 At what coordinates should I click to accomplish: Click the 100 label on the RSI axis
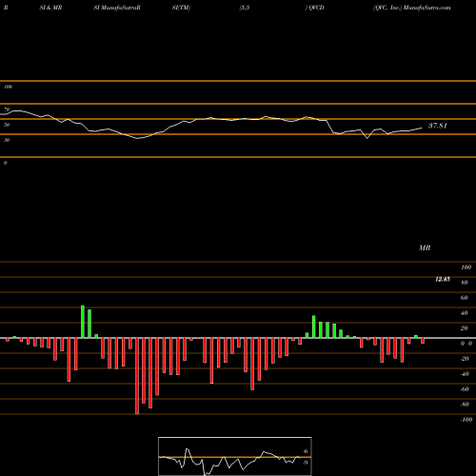click(x=8, y=87)
